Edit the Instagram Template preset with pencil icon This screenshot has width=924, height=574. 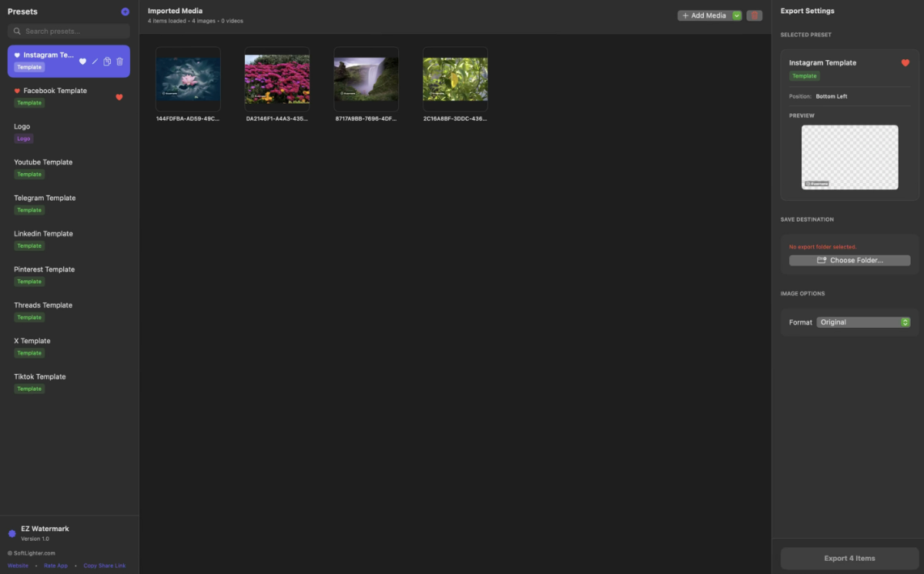click(95, 62)
